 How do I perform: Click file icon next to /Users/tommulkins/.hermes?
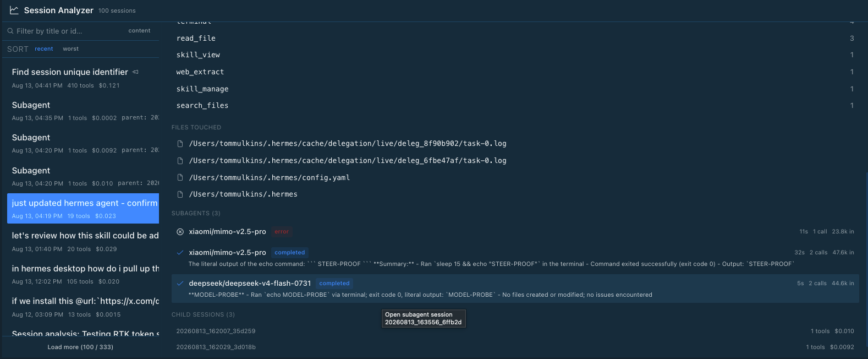180,194
